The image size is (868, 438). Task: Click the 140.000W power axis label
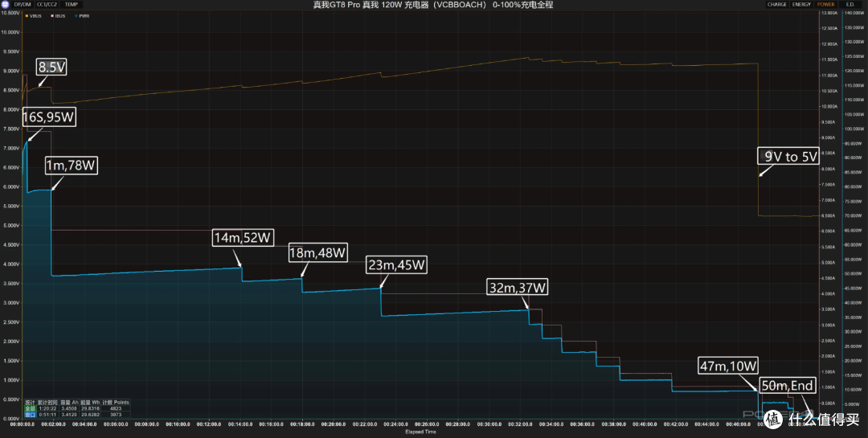click(854, 13)
